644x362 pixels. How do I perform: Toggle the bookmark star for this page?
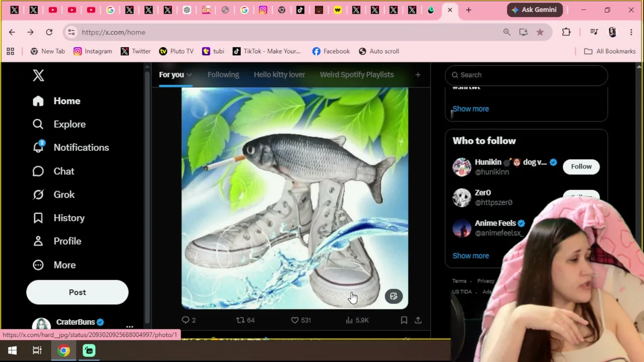540,32
